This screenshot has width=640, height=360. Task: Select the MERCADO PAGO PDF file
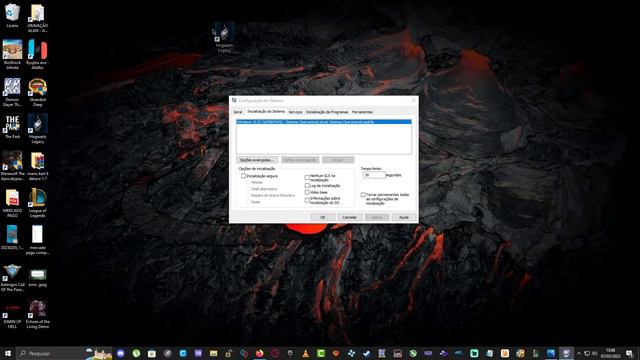[x=12, y=203]
